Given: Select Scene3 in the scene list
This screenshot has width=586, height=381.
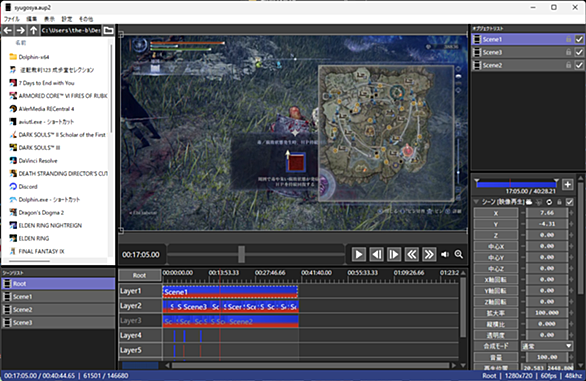Looking at the screenshot, I should pyautogui.click(x=58, y=322).
